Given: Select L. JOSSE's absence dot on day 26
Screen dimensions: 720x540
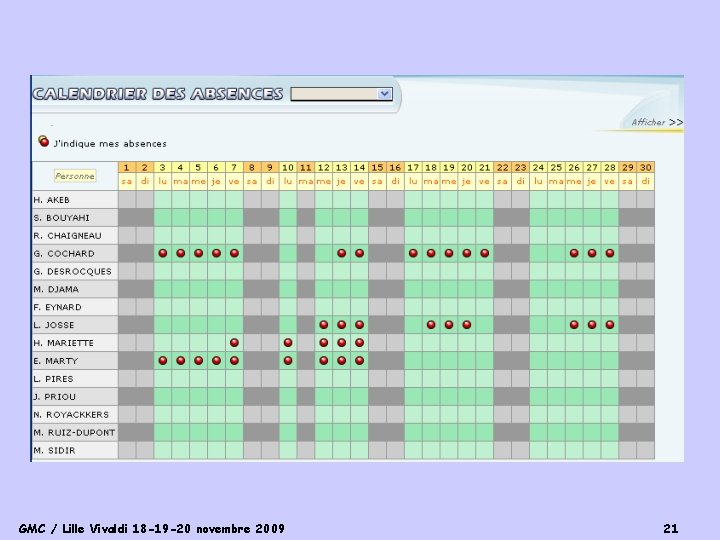Looking at the screenshot, I should (574, 325).
